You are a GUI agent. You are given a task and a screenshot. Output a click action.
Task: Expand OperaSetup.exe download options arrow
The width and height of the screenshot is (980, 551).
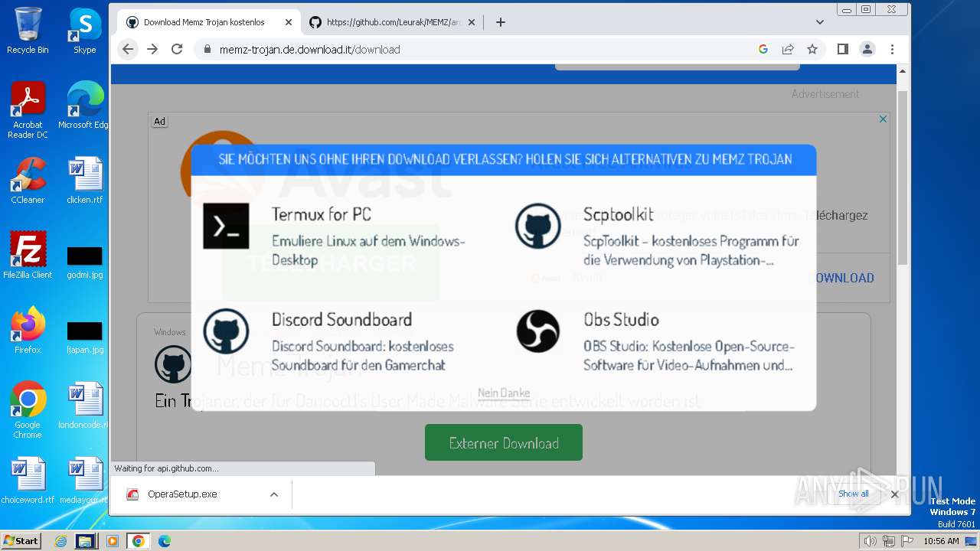[x=274, y=494]
